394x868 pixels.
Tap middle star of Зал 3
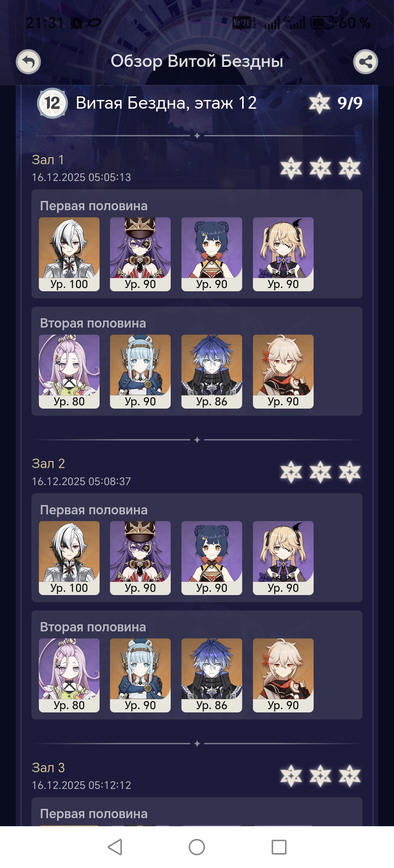click(x=320, y=776)
